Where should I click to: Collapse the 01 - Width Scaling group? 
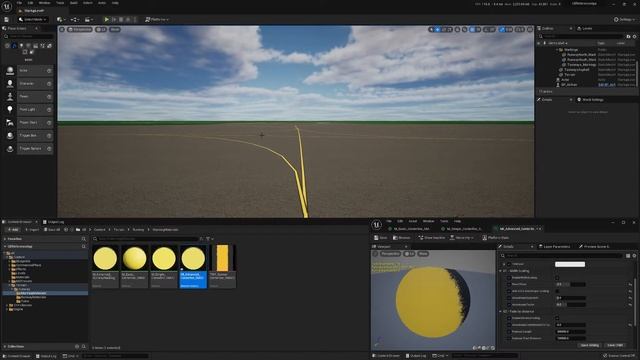pos(501,271)
